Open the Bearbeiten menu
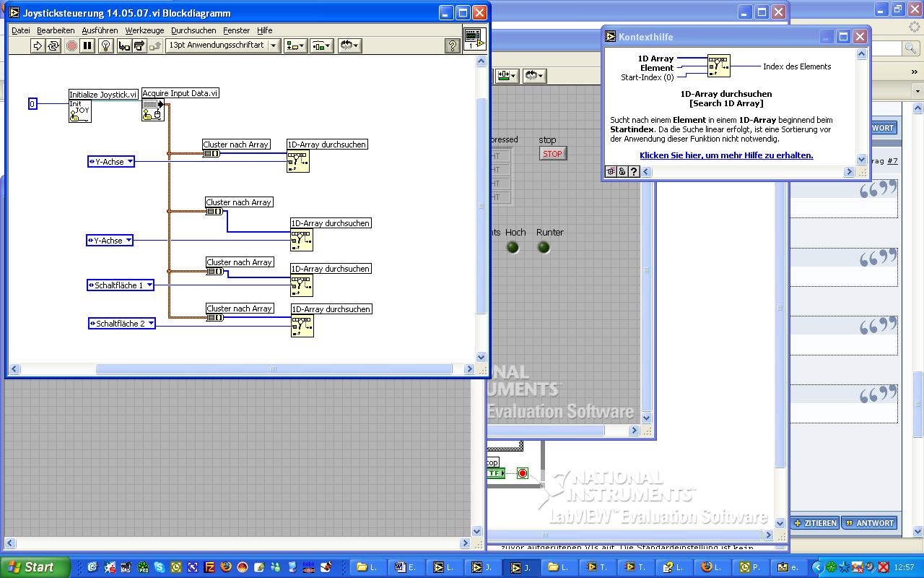 (x=56, y=30)
